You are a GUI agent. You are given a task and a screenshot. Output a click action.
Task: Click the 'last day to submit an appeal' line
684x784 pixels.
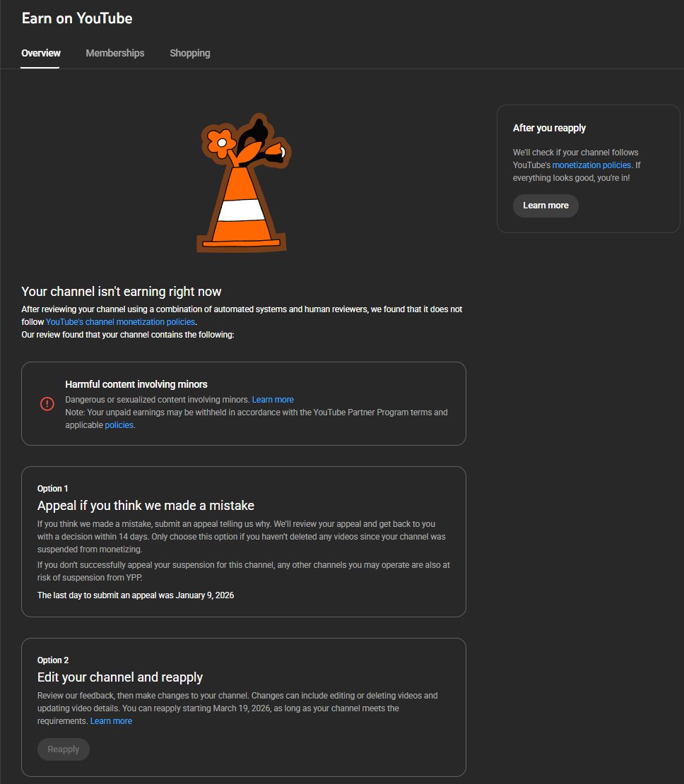click(136, 595)
